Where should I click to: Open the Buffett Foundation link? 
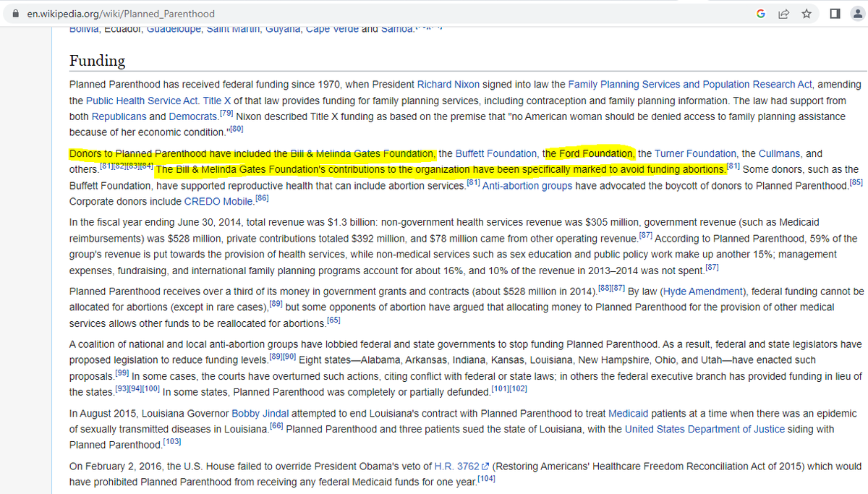coord(496,153)
